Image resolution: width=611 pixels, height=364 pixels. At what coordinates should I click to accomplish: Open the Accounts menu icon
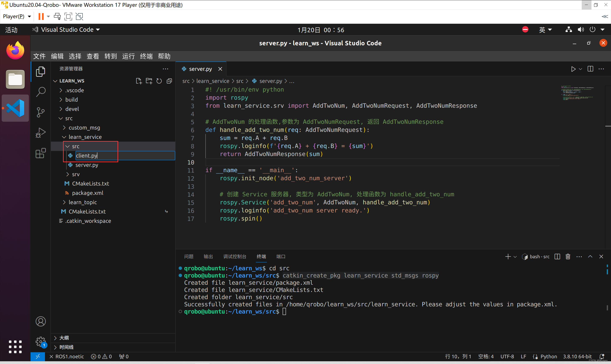(41, 321)
